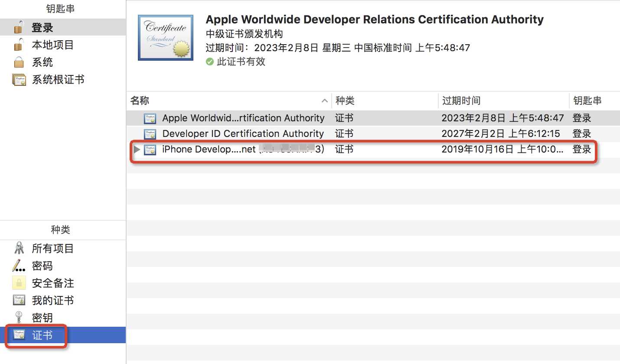Click the 2019年10月16日 expiry cell
The width and height of the screenshot is (620, 364).
point(503,149)
